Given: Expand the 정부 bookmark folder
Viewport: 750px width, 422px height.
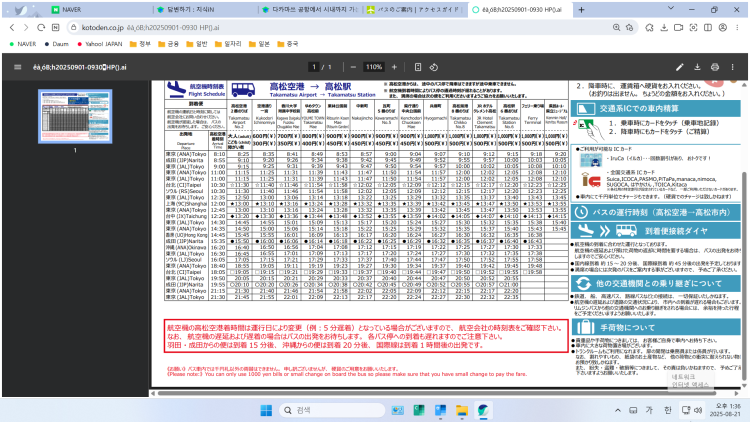Looking at the screenshot, I should click(x=140, y=44).
